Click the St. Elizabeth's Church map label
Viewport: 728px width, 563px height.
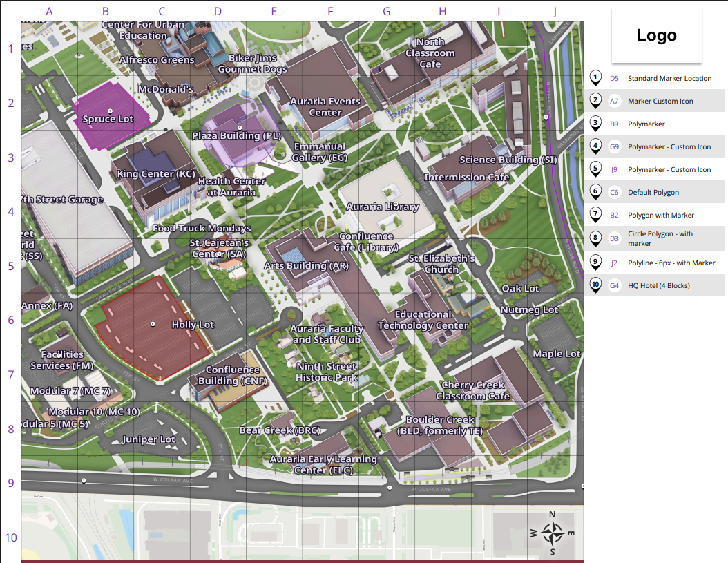441,264
